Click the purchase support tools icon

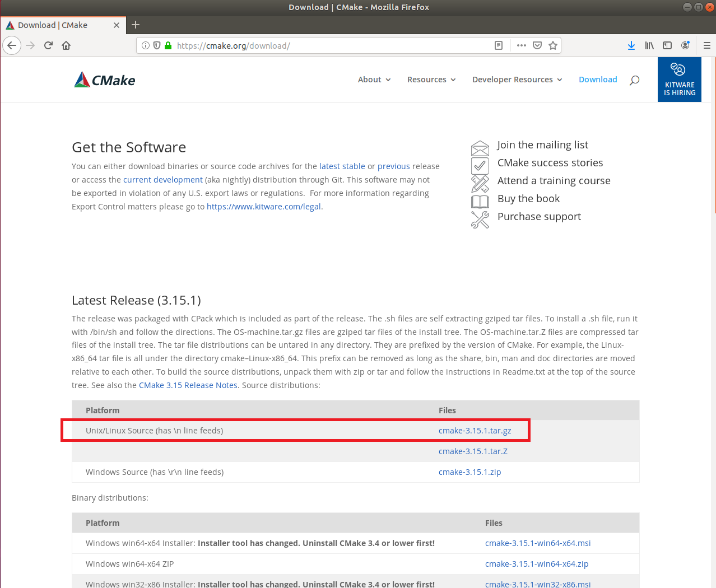480,220
